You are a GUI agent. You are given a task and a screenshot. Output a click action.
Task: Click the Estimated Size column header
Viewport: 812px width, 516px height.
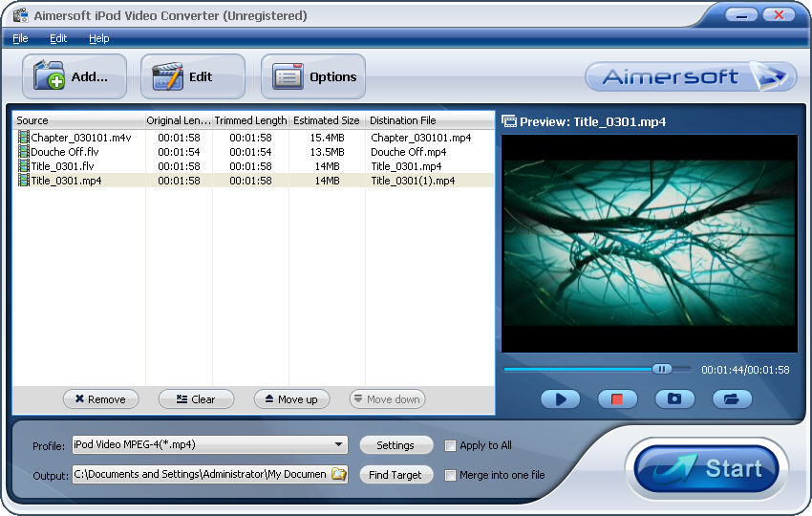(x=327, y=120)
